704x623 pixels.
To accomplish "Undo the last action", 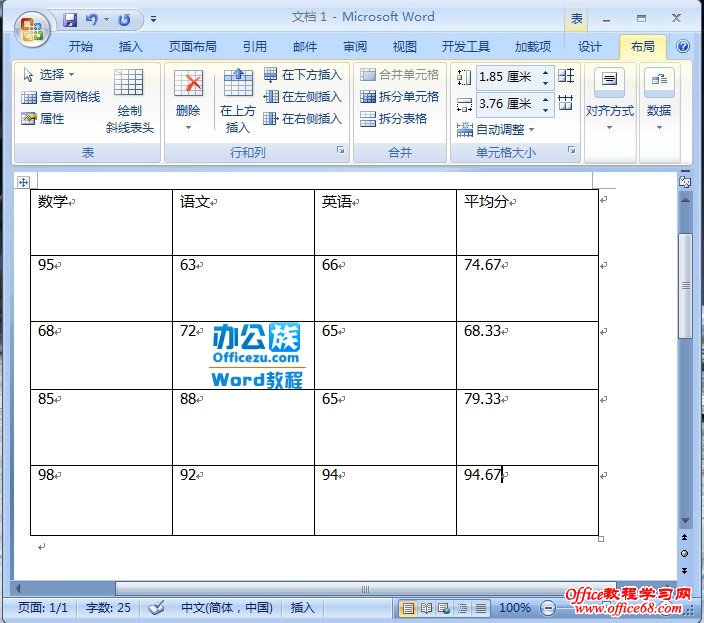I will [x=92, y=20].
